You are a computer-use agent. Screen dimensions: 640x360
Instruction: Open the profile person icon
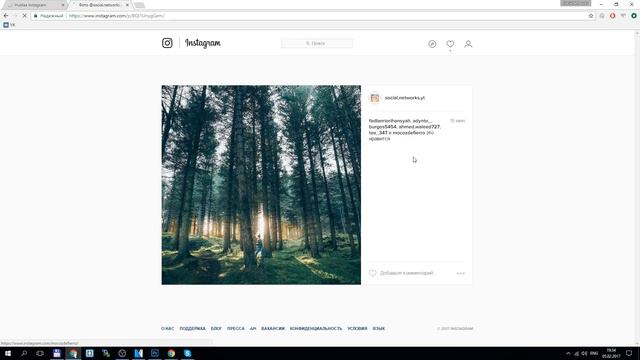tap(468, 44)
